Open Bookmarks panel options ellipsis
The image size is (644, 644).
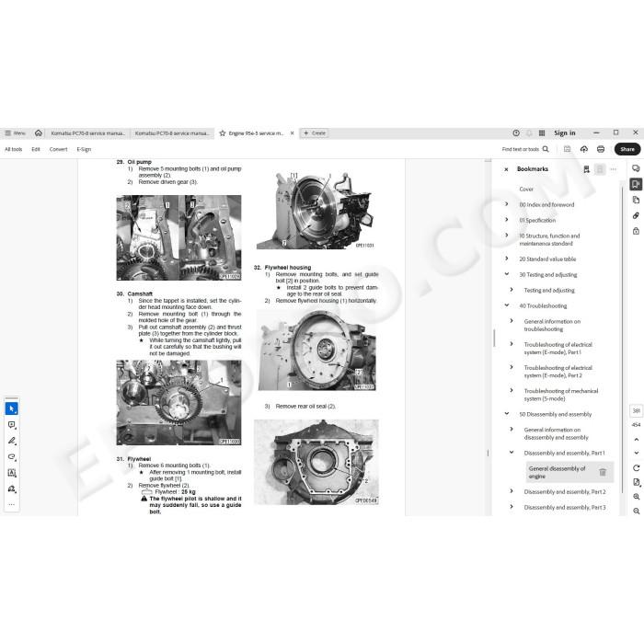(614, 169)
